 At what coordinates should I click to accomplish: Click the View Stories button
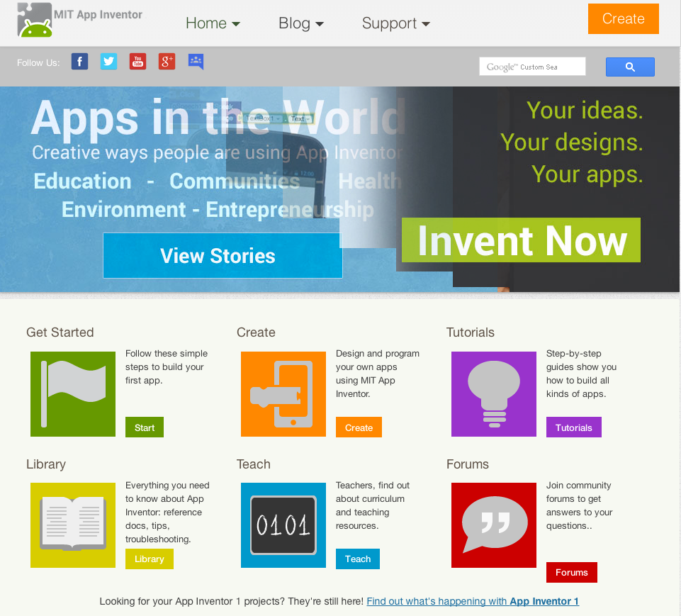223,255
